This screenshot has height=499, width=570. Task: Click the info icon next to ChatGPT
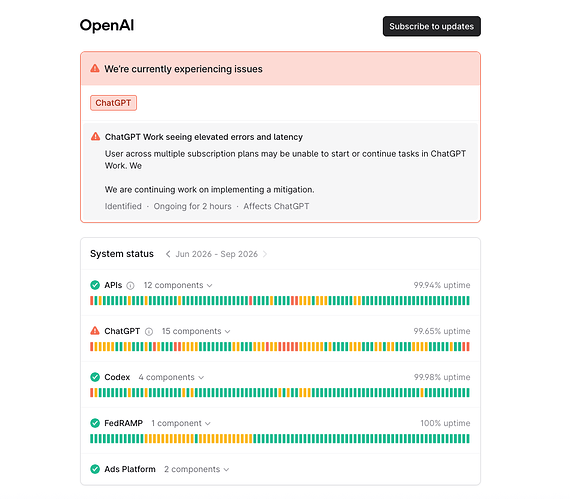[149, 331]
